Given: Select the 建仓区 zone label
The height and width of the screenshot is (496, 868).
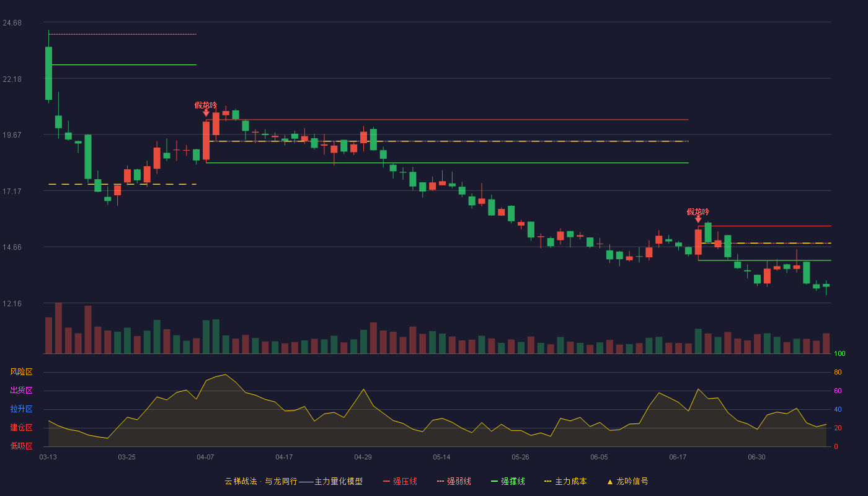Looking at the screenshot, I should pyautogui.click(x=21, y=428).
